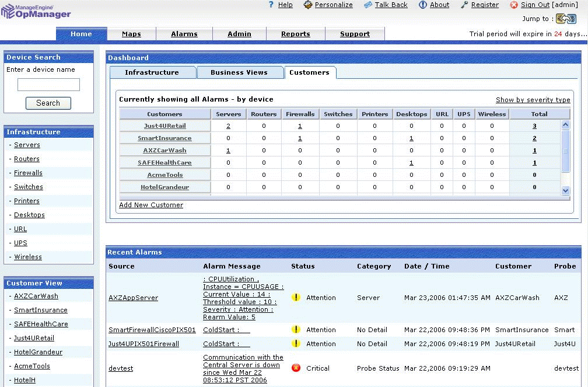Screen dimensions: 588x387
Task: Open the Reports tab
Action: click(x=296, y=34)
